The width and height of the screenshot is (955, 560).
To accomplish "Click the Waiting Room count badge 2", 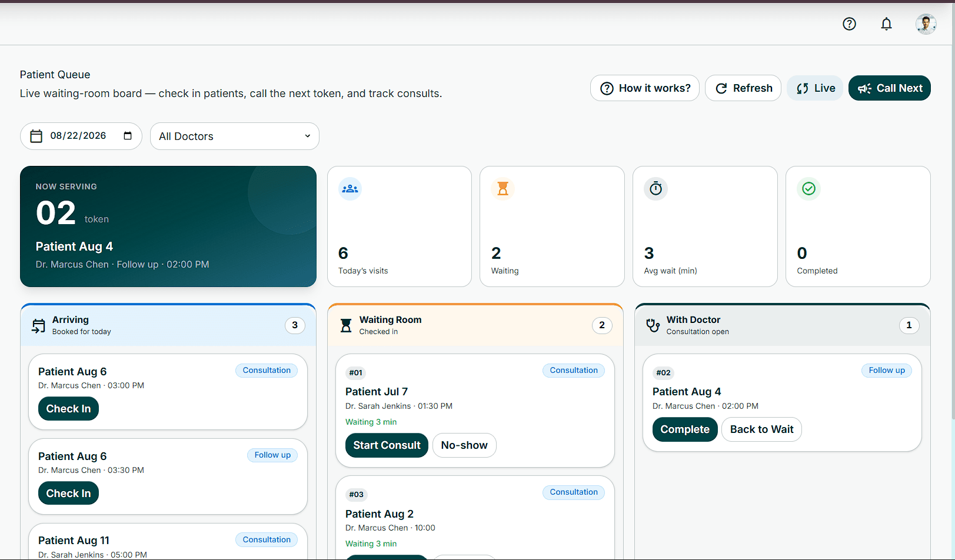I will (x=602, y=325).
